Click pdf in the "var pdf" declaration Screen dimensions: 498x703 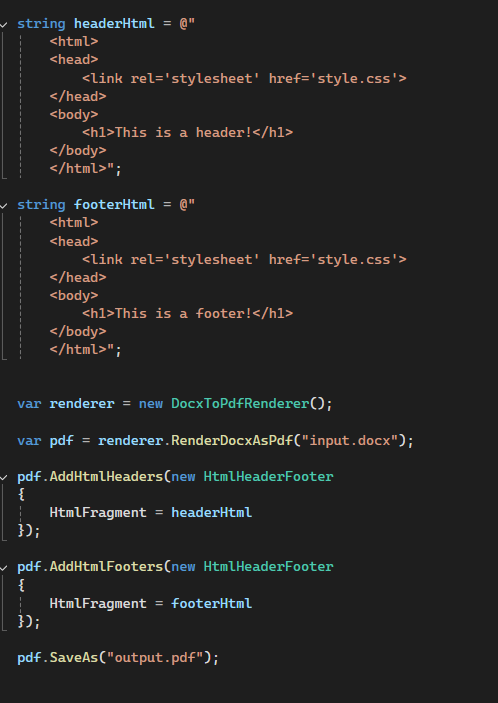61,441
